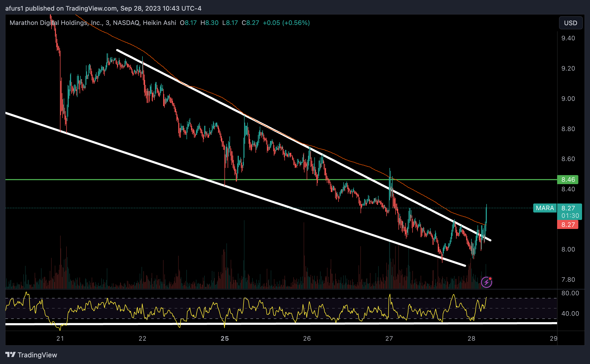
Task: Click the NASDAQ exchange label
Action: (126, 23)
